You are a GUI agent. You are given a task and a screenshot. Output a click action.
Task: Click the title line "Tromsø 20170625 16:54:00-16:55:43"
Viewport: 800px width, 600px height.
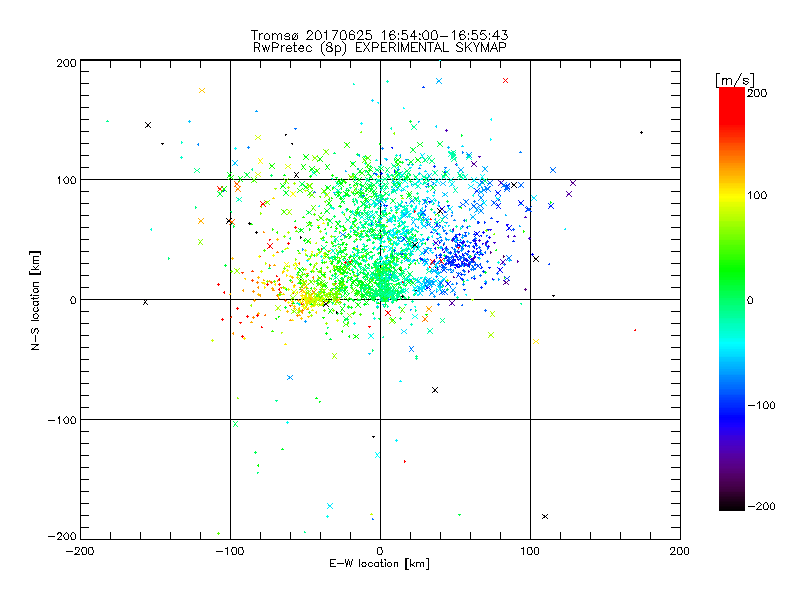pos(379,35)
